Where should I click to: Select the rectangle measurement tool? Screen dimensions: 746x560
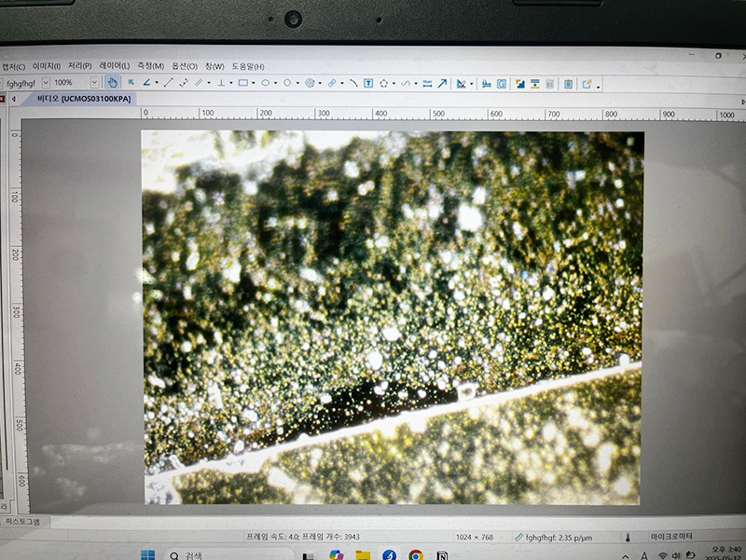pyautogui.click(x=242, y=83)
